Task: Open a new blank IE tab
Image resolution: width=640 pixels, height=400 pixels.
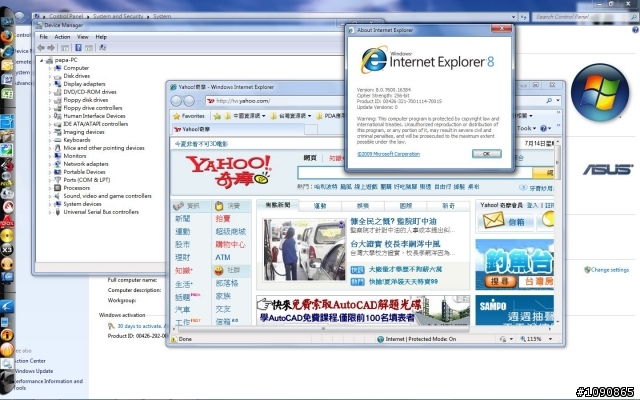Action: (x=311, y=129)
